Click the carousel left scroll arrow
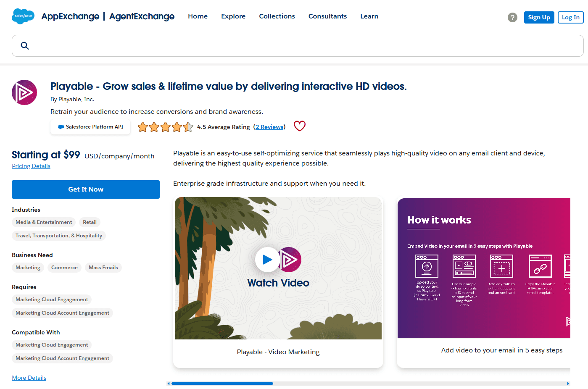The width and height of the screenshot is (588, 389). coord(169,384)
